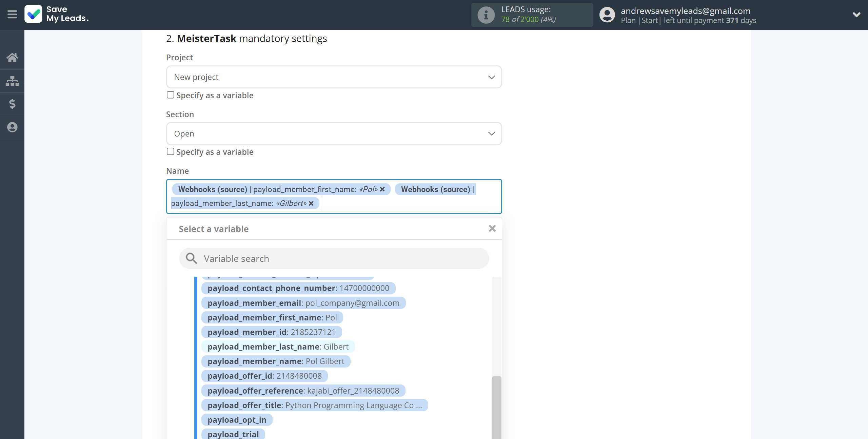Check Specify as a variable under Project
This screenshot has height=439, width=868.
click(x=170, y=95)
